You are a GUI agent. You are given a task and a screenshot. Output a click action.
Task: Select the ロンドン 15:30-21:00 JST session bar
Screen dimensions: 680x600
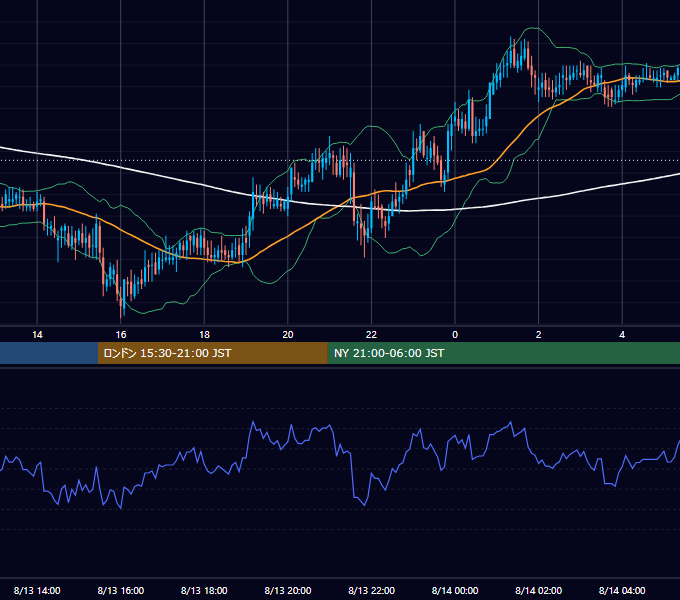[x=212, y=353]
